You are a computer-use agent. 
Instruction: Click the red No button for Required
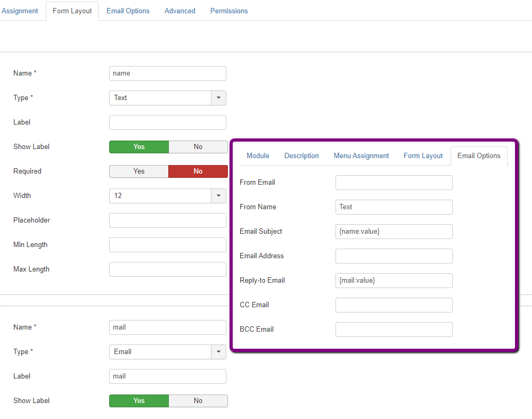pos(198,171)
